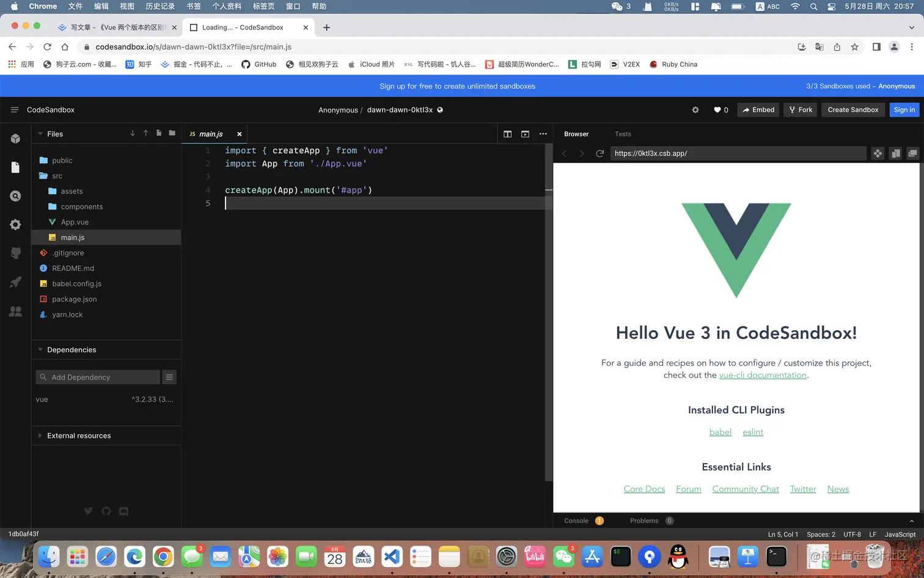This screenshot has height=578, width=924.
Task: Click the GitHub icon at sidebar bottom
Action: (x=106, y=511)
